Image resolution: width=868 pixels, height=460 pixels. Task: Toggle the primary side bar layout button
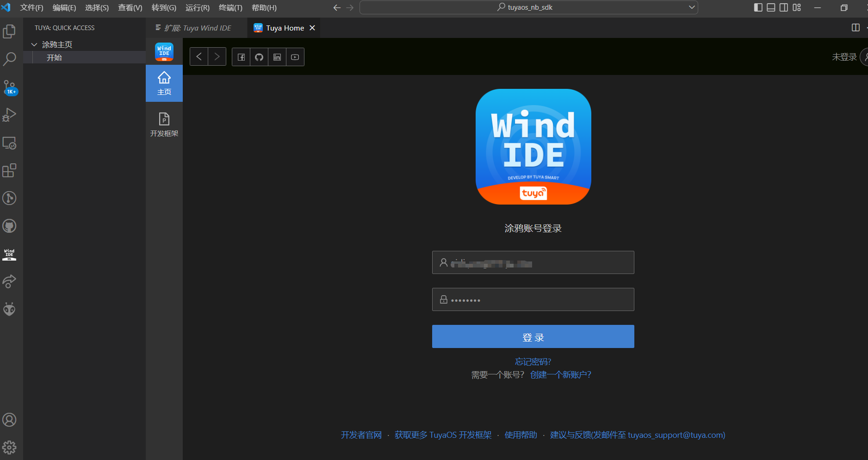coord(758,7)
